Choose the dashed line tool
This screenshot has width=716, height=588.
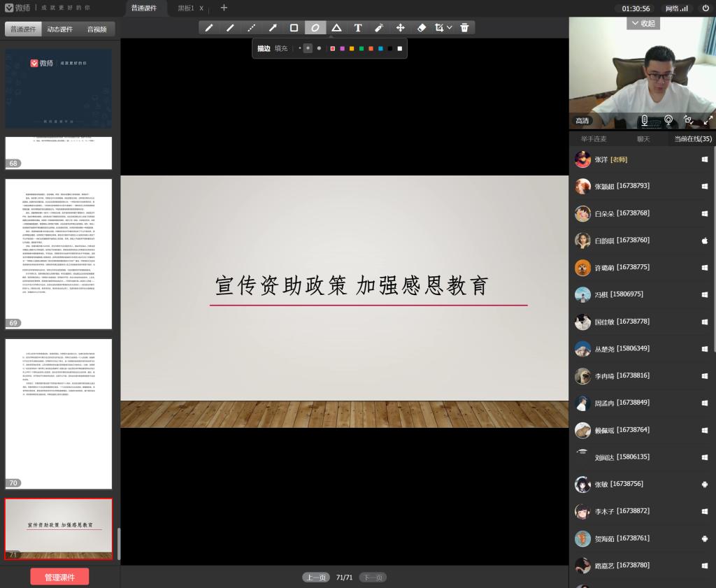point(252,28)
